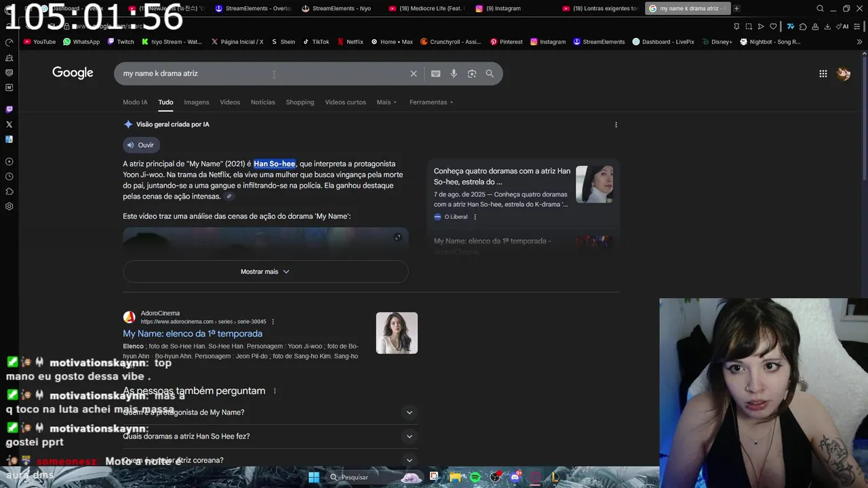Open Spotify from the Windows taskbar
This screenshot has height=488, width=868.
475,477
